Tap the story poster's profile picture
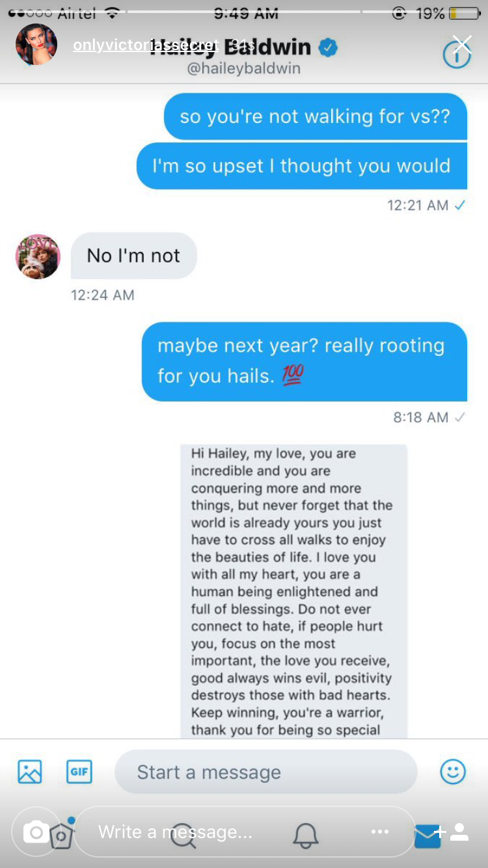The height and width of the screenshot is (868, 488). [36, 45]
